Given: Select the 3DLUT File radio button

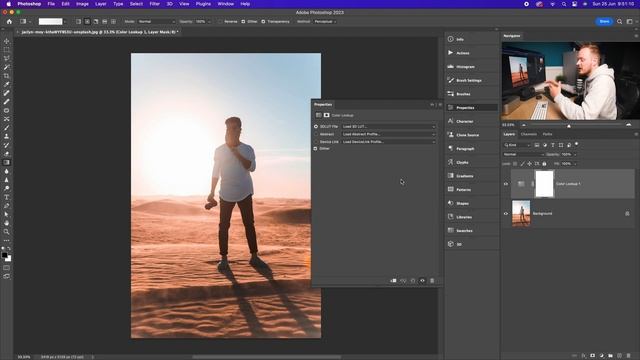Looking at the screenshot, I should 316,127.
